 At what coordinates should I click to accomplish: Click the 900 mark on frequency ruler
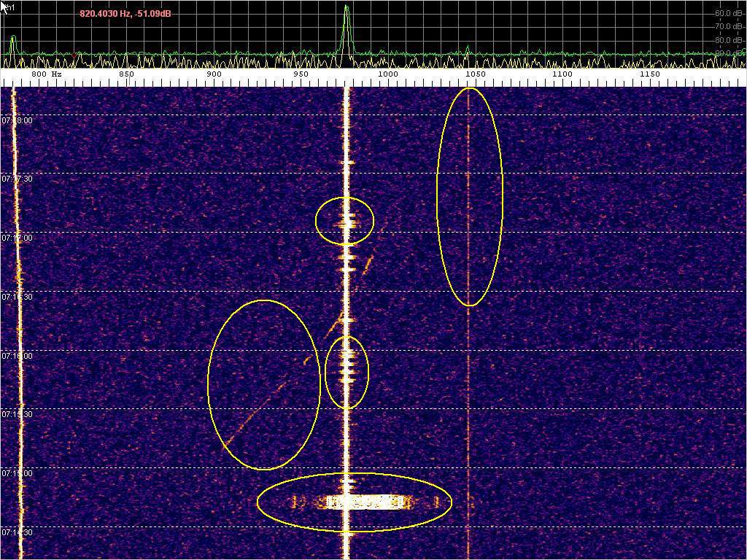[x=214, y=74]
